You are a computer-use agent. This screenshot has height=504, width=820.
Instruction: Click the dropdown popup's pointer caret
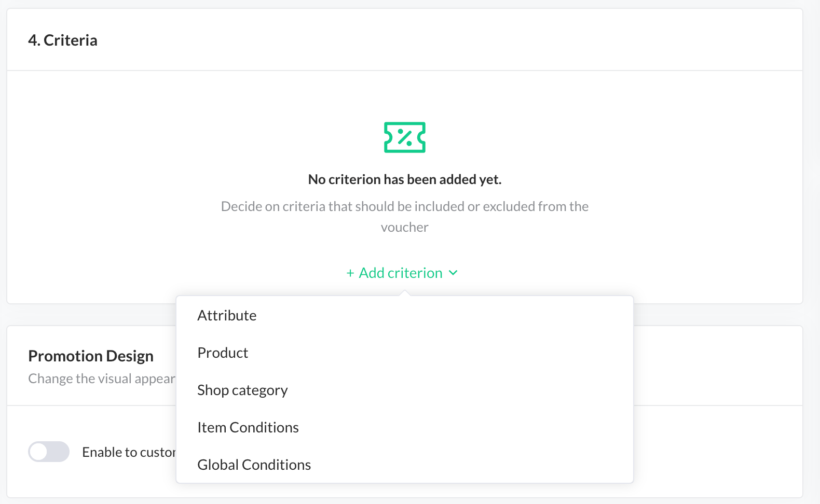405,293
